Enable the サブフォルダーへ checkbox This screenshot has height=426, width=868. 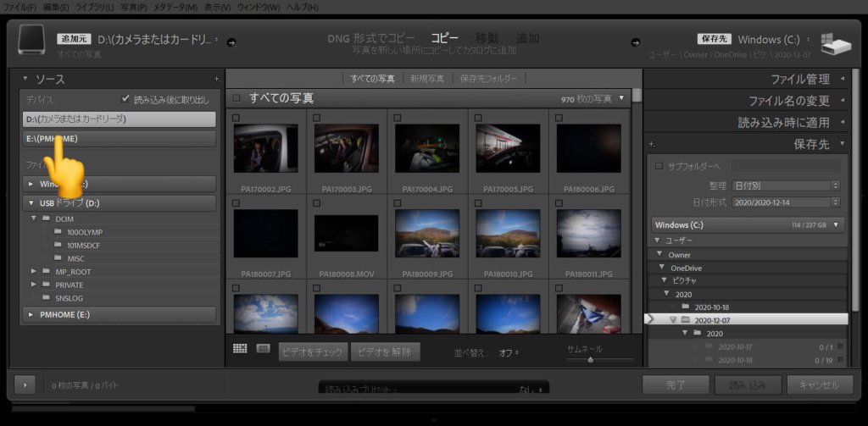pos(659,166)
